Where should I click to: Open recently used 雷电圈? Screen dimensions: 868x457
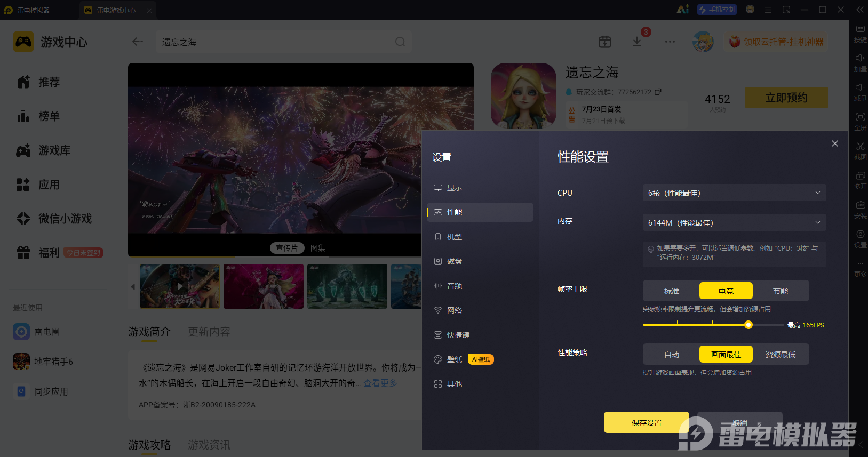[x=37, y=332]
